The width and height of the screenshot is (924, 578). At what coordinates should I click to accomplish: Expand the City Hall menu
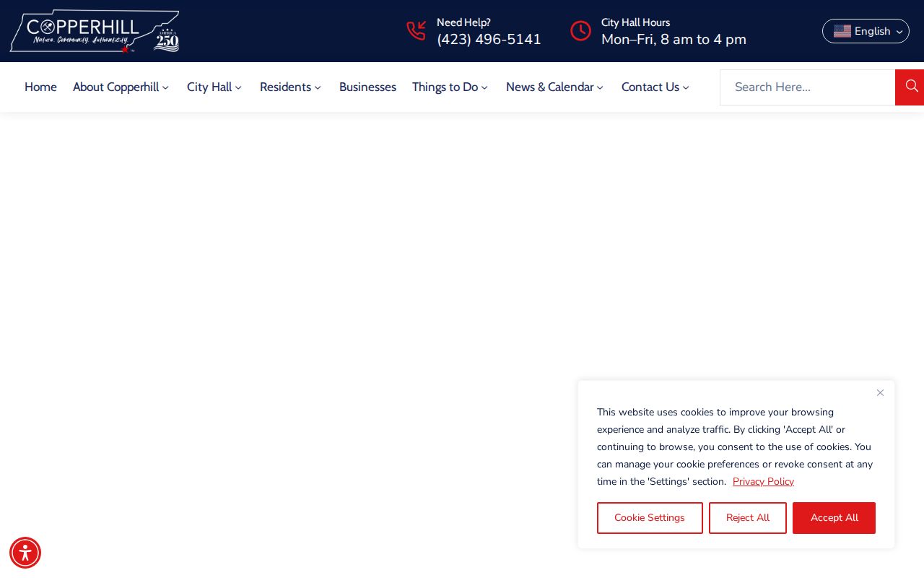214,87
